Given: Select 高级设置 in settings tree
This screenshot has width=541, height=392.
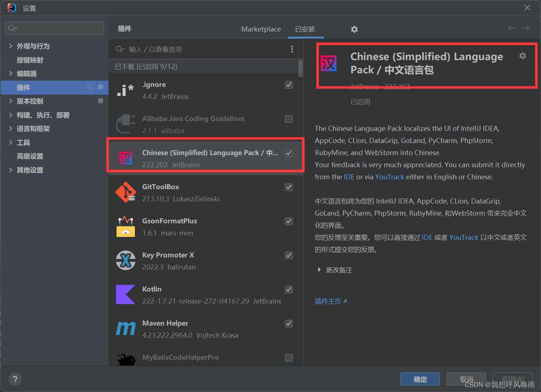Looking at the screenshot, I should pyautogui.click(x=30, y=156).
